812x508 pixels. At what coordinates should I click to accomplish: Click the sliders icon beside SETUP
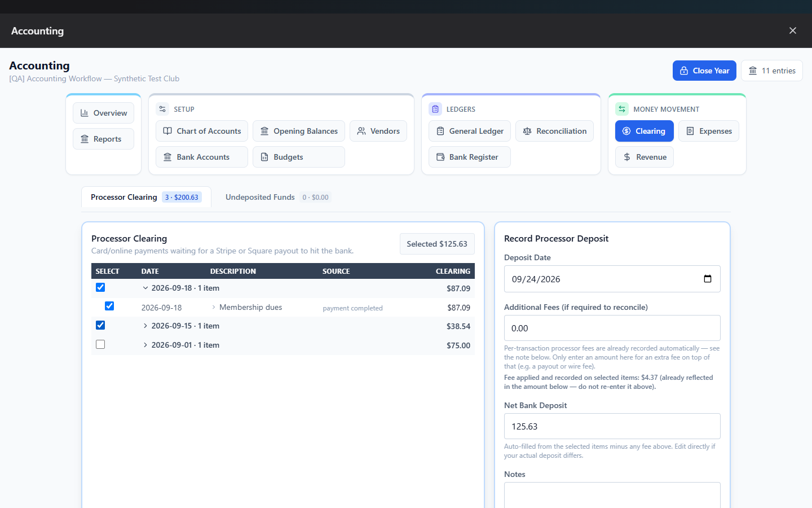coord(162,109)
